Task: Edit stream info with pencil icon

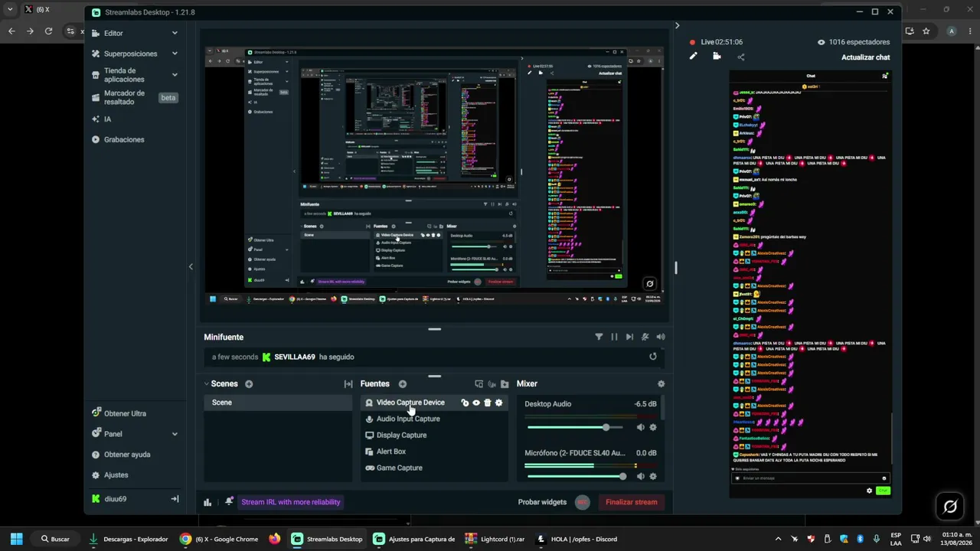Action: click(x=694, y=56)
